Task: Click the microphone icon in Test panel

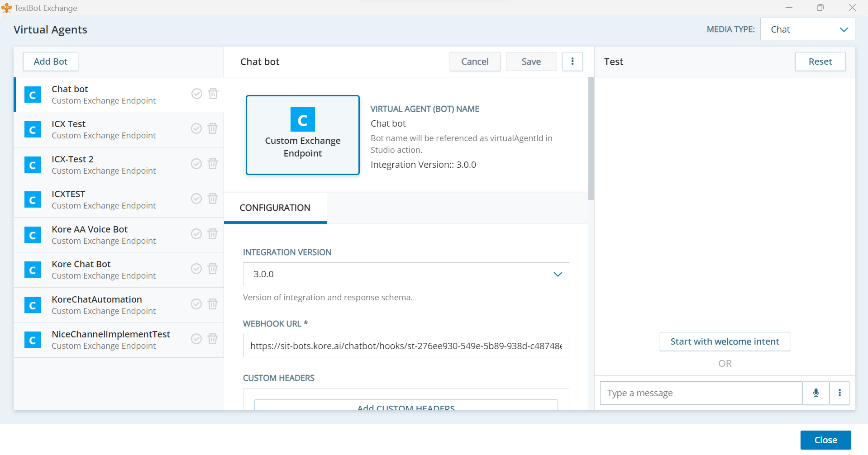Action: pyautogui.click(x=816, y=393)
